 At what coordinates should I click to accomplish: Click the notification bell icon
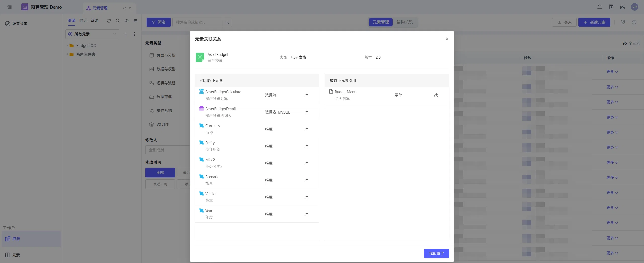(x=599, y=7)
